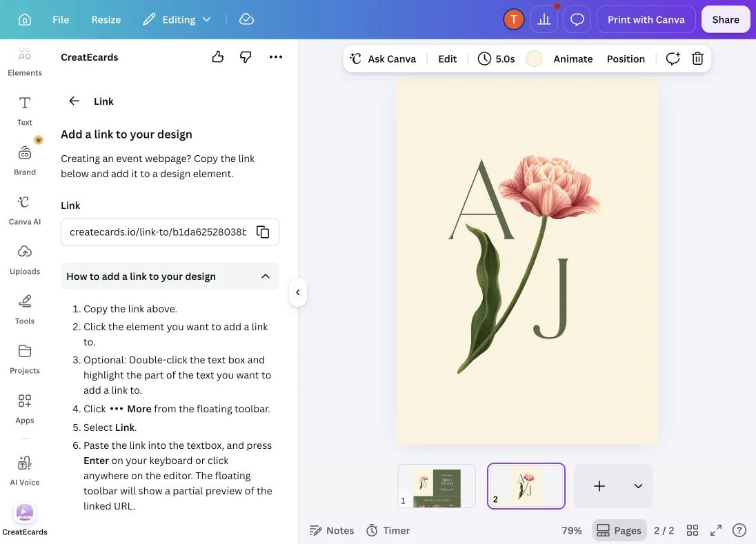Hide the side panel with arrow
The width and height of the screenshot is (756, 544).
pos(298,292)
